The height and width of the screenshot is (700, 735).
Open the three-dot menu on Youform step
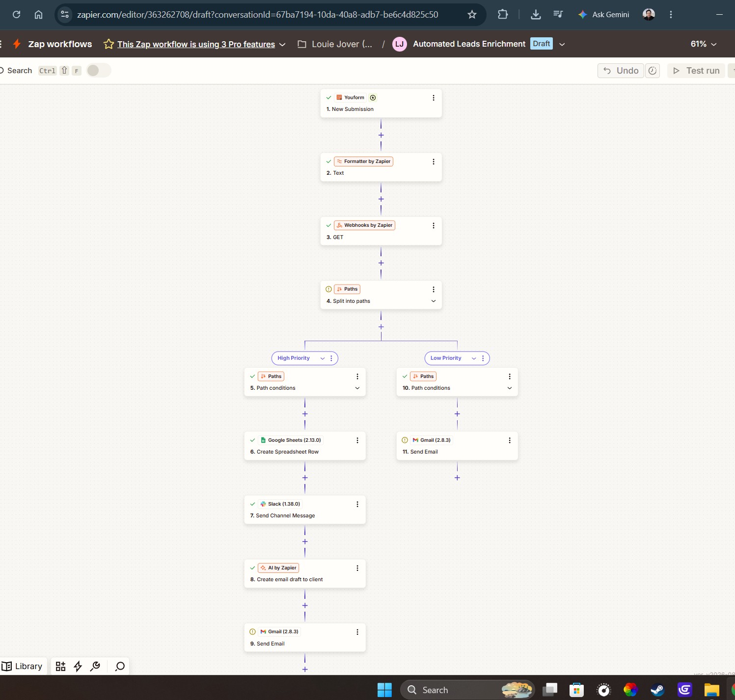pos(433,98)
